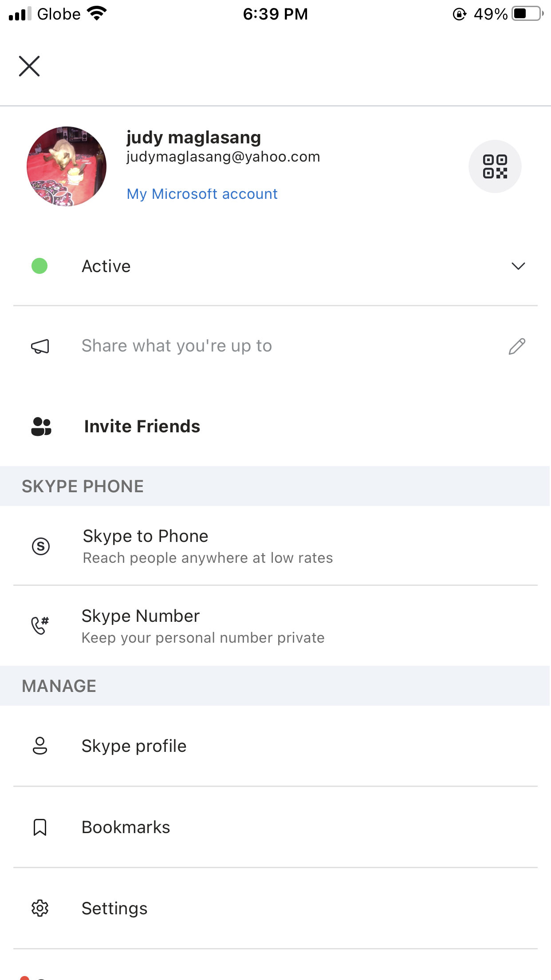The image size is (551, 980).
Task: Tap the Skype to Phone icon
Action: pyautogui.click(x=41, y=546)
